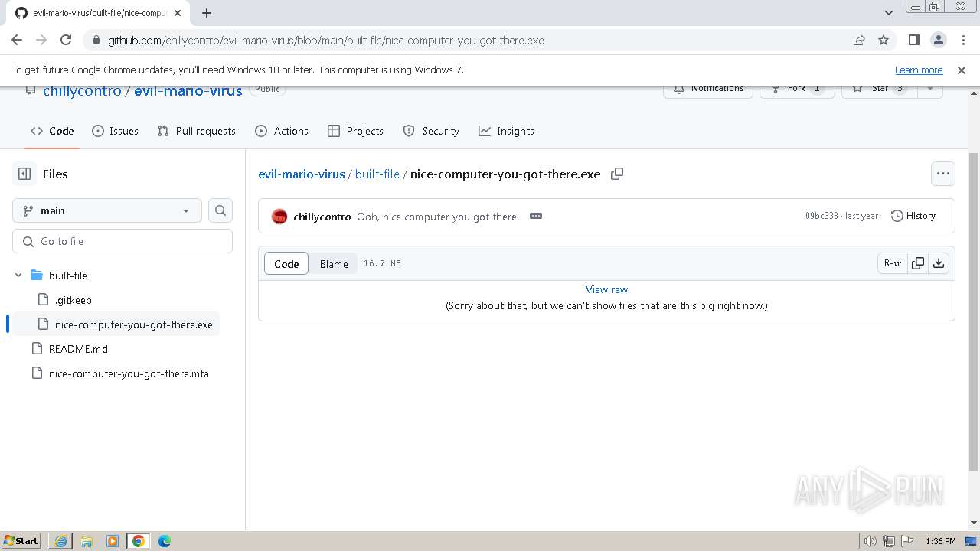
Task: Open the chillycontro owner link
Action: [x=82, y=91]
